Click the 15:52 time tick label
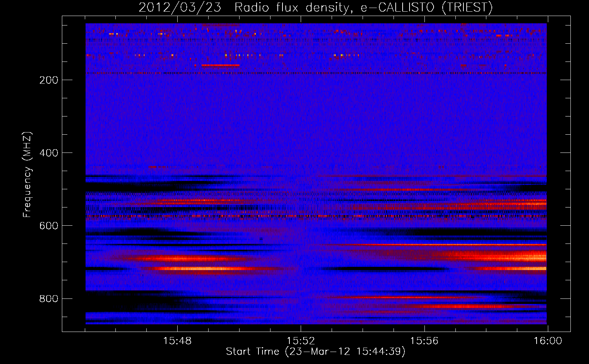589x364 pixels. click(x=301, y=341)
